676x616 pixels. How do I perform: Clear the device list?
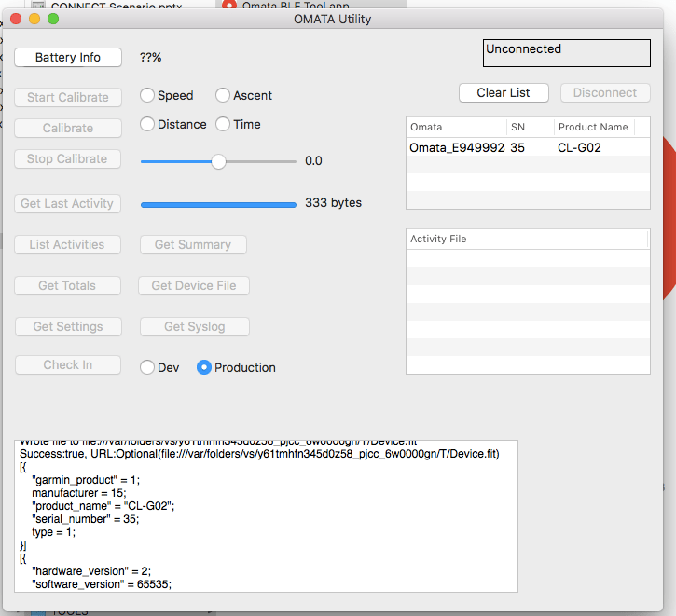click(504, 92)
